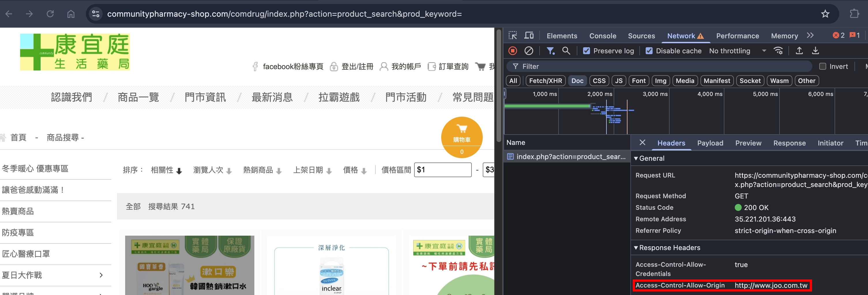This screenshot has height=295, width=868.
Task: Toggle the device toolbar icon
Action: pos(529,35)
